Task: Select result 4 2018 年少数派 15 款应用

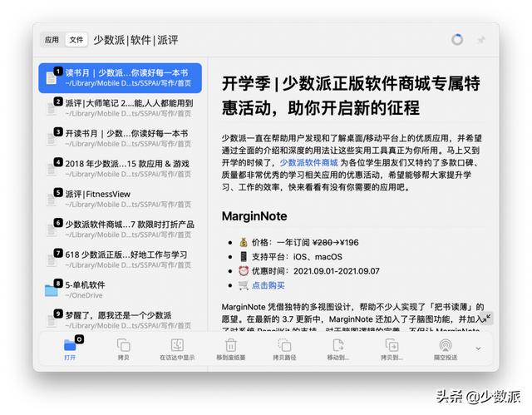Action: [120, 168]
